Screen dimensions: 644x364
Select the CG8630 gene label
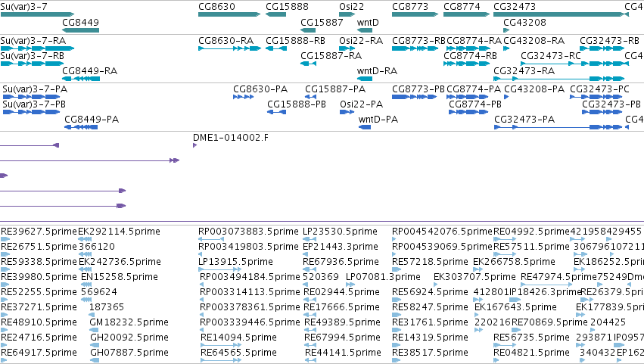[x=217, y=7]
